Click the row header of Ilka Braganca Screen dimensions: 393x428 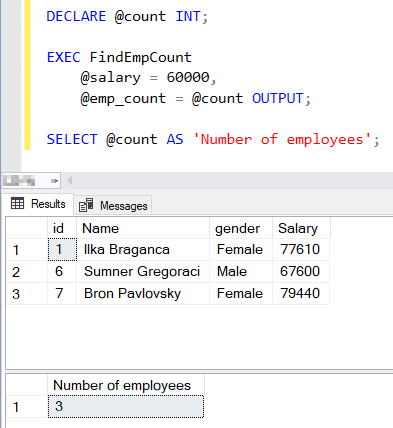point(27,250)
